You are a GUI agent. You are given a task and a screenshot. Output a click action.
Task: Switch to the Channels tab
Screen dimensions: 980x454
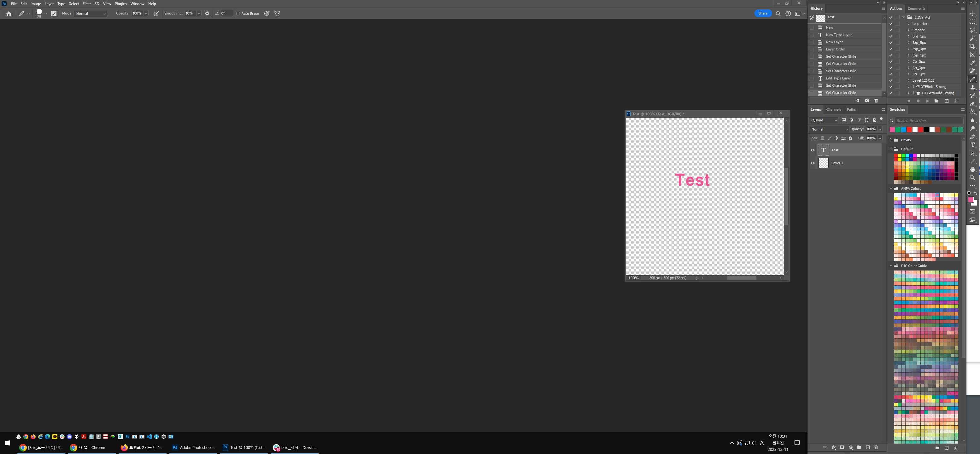pos(834,109)
